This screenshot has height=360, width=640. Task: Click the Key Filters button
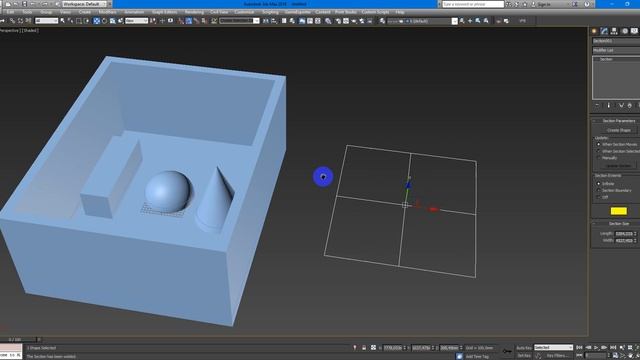pyautogui.click(x=558, y=356)
